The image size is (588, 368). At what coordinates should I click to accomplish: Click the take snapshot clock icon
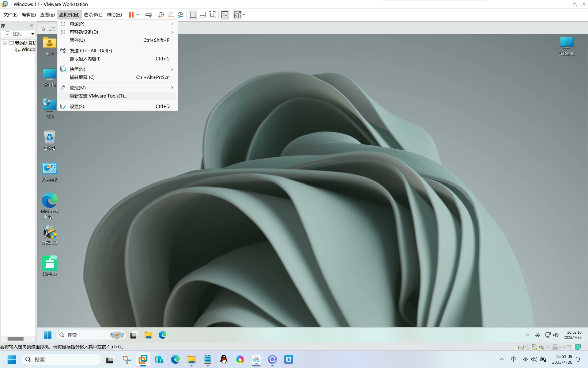pos(161,15)
